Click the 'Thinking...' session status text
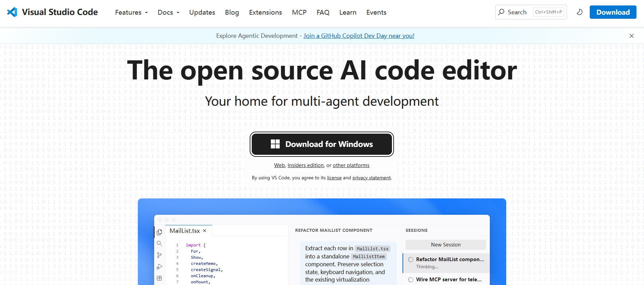 (427, 267)
